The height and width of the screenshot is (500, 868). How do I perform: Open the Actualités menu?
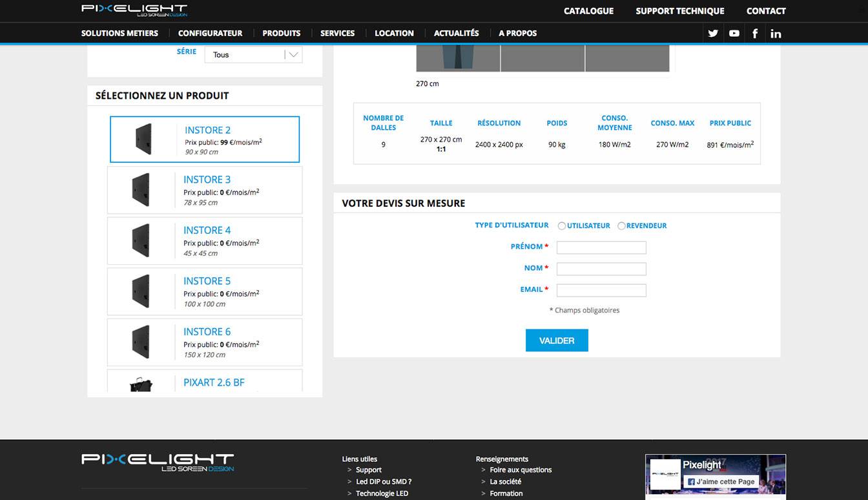tap(456, 33)
